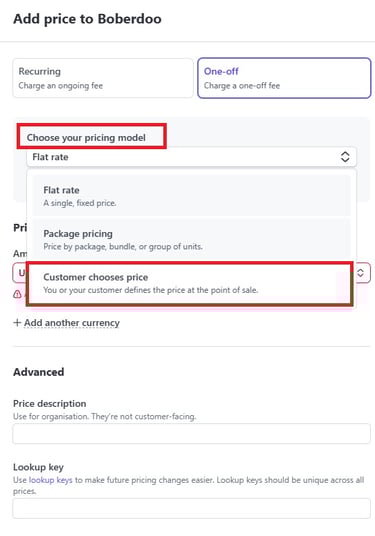Click the Advanced section heading
This screenshot has width=375, height=536.
(x=39, y=372)
